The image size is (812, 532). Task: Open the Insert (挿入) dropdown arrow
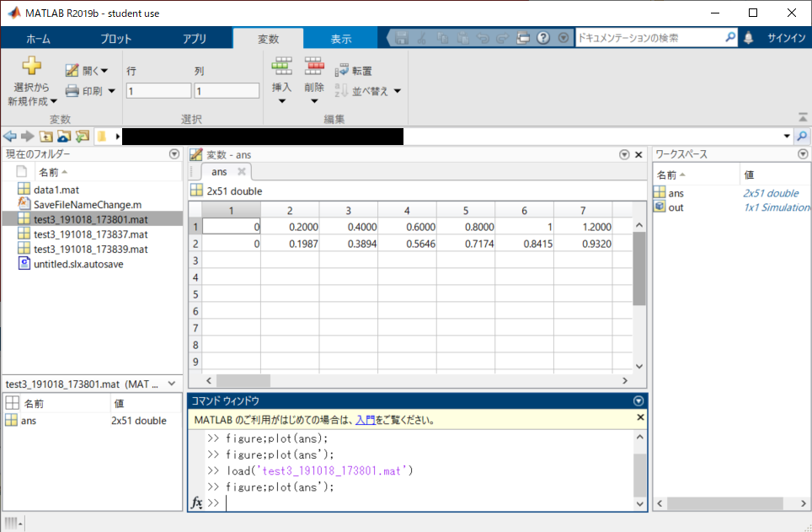point(281,101)
